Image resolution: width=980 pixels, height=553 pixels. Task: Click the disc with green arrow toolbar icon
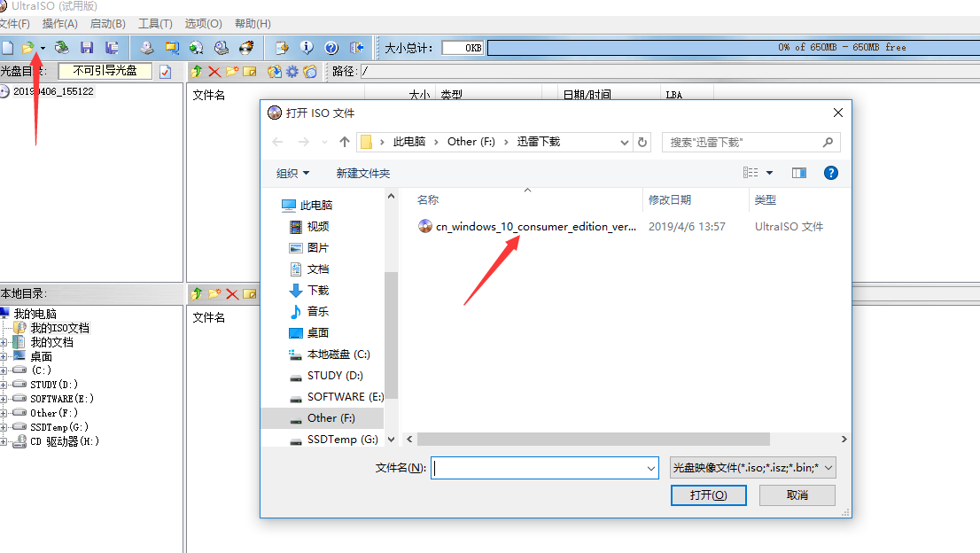[x=196, y=48]
